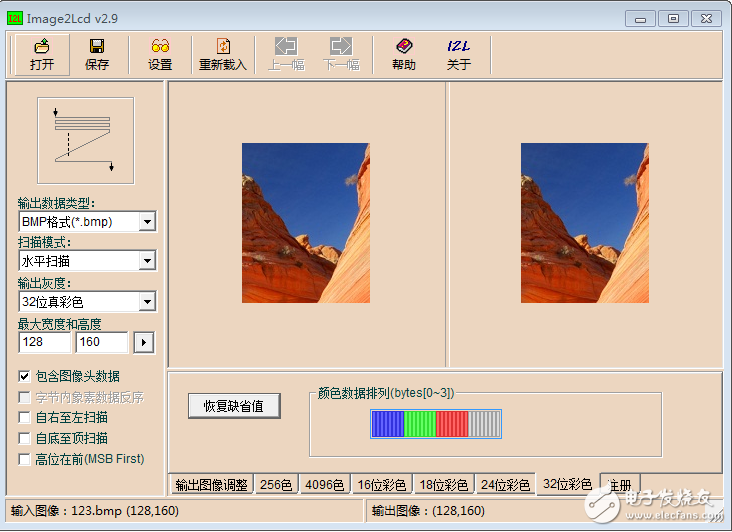Uncheck 包含图像头数据 checkbox

tap(25, 377)
